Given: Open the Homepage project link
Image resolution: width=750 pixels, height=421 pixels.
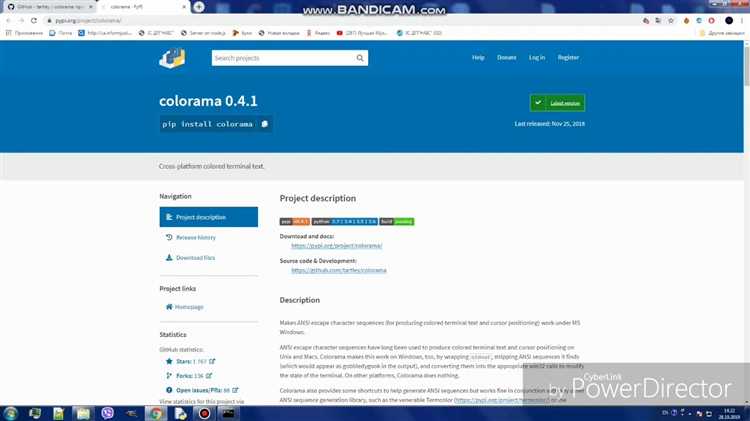Looking at the screenshot, I should [189, 307].
